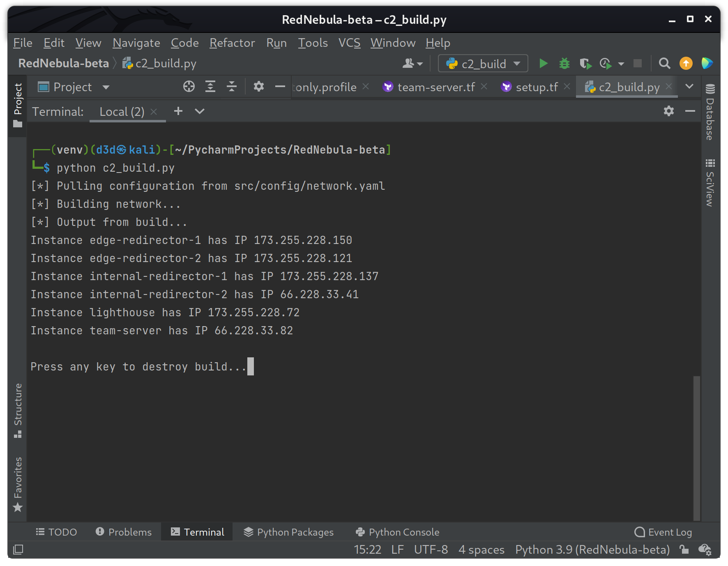Expand the Project view selector dropdown
728x566 pixels.
(x=106, y=87)
